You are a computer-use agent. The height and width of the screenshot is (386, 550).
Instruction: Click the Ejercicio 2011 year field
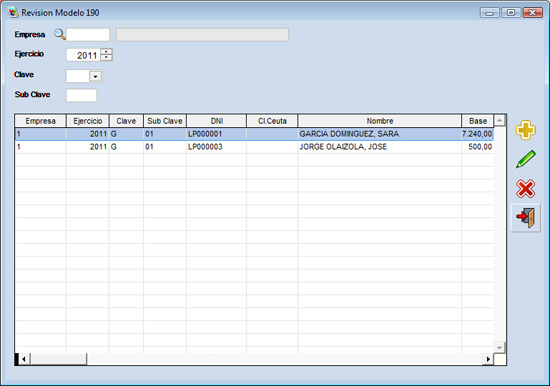click(x=83, y=55)
